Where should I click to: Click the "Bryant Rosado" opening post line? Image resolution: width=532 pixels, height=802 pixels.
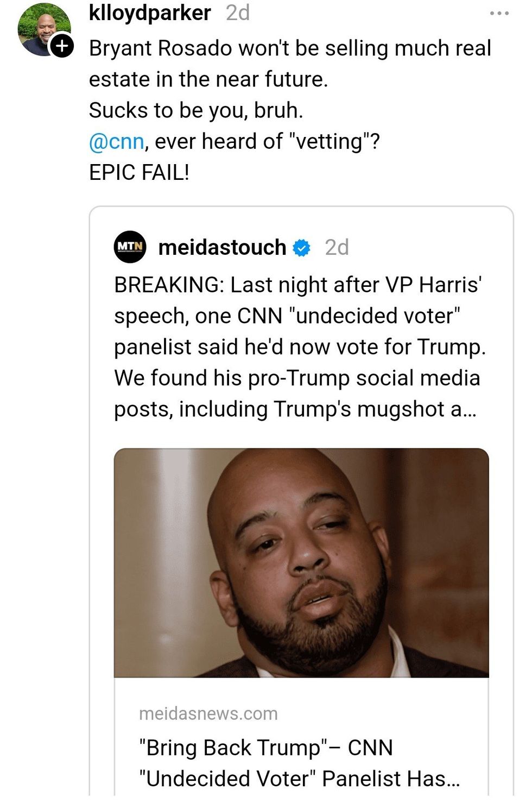[x=290, y=48]
